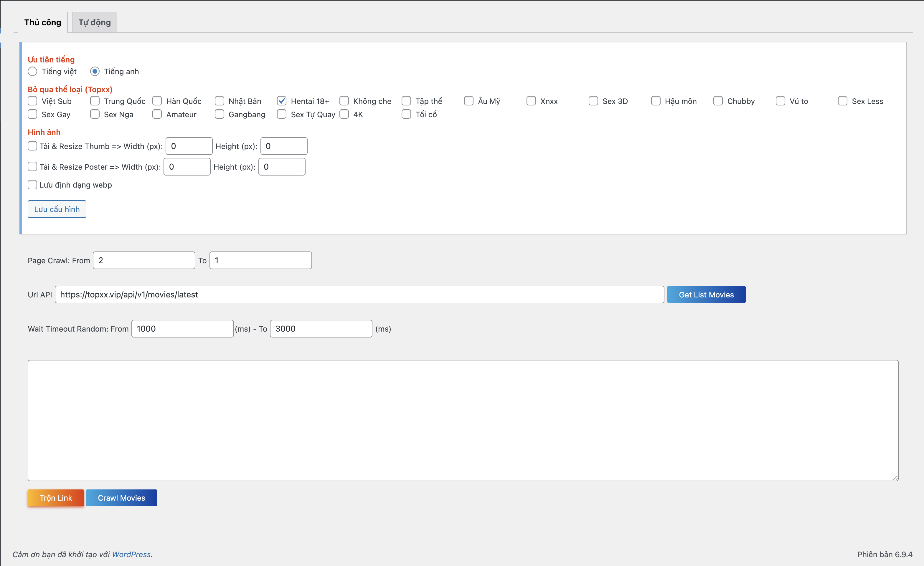Select the Tiếng anh radio option
The image size is (924, 566).
coord(95,71)
